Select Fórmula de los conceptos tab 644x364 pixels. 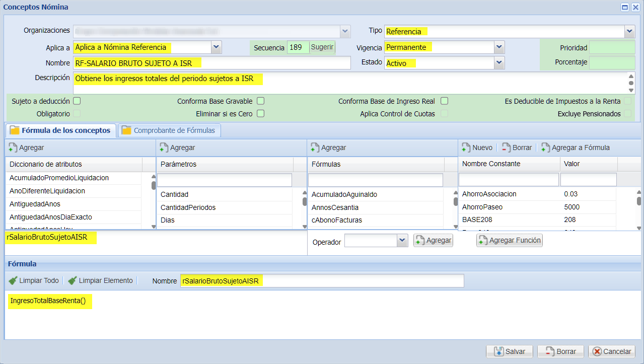(60, 130)
